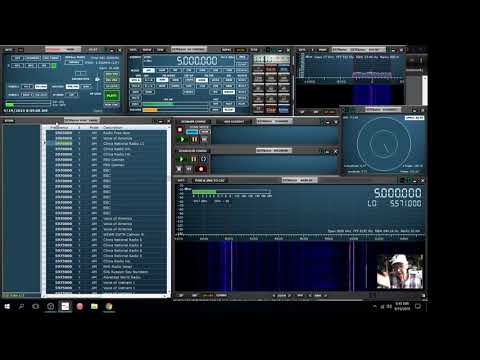Open SETT. in the Main panel
480x360 pixels.
pos(9,50)
